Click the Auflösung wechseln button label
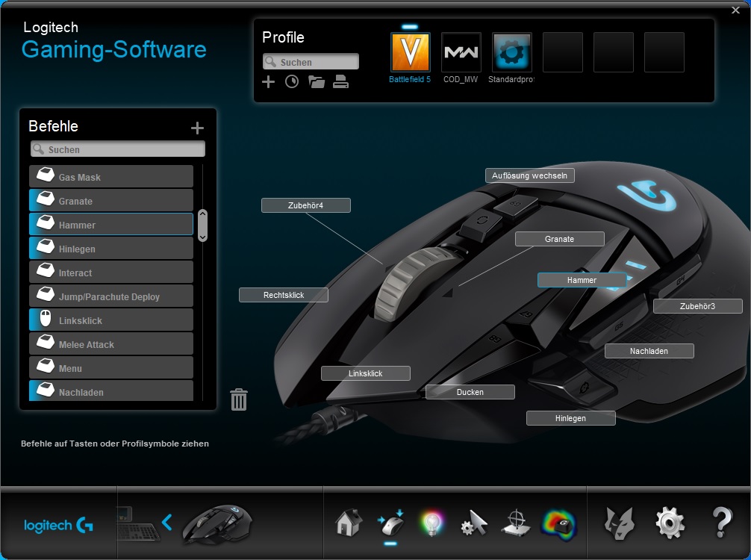The height and width of the screenshot is (560, 751). click(530, 175)
